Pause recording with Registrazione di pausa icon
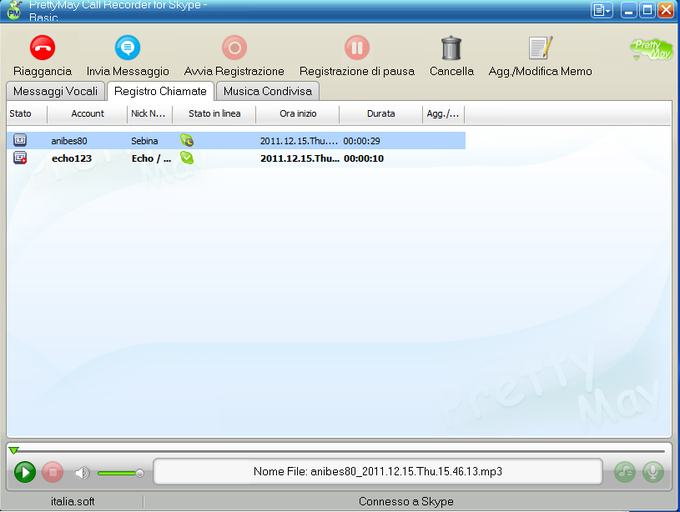Viewport: 680px width, 512px height. coord(357,47)
